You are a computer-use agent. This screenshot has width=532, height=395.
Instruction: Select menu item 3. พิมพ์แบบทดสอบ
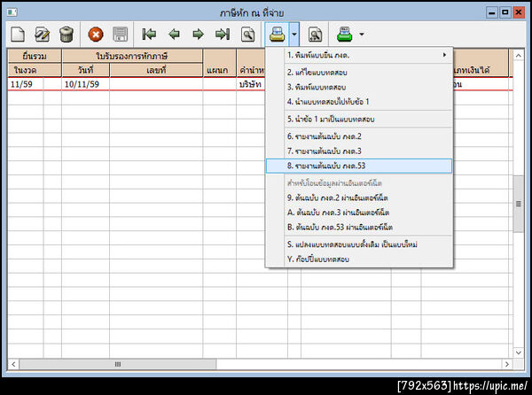click(x=360, y=87)
